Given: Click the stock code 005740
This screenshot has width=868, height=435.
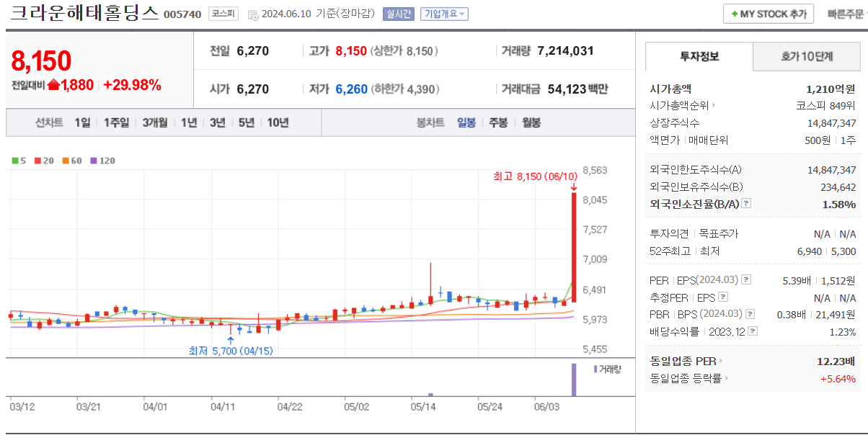Looking at the screenshot, I should [x=182, y=14].
